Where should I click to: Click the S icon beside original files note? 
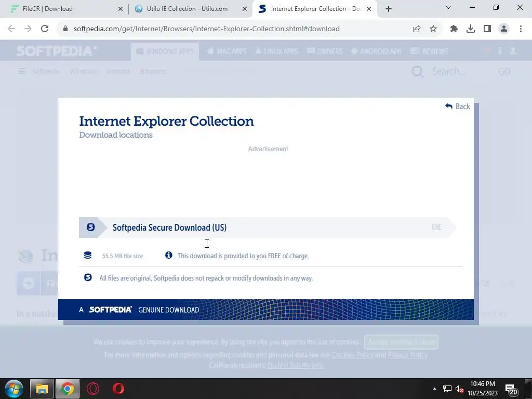88,277
